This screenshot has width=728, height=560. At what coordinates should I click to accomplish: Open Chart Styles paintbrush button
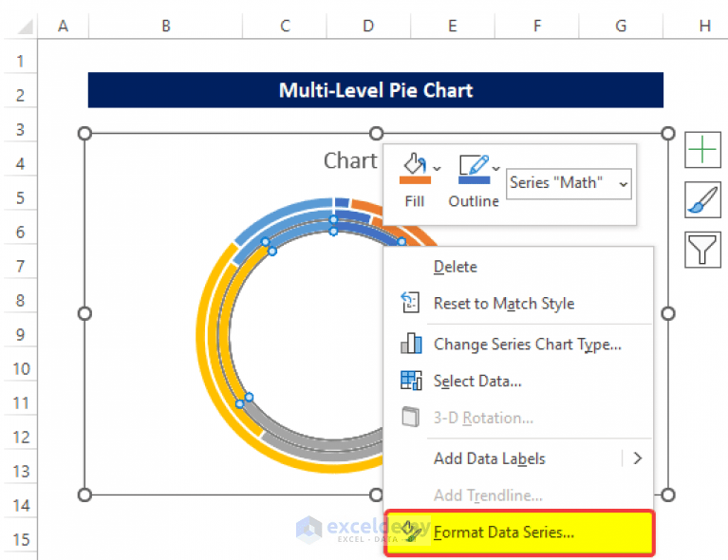pyautogui.click(x=702, y=199)
